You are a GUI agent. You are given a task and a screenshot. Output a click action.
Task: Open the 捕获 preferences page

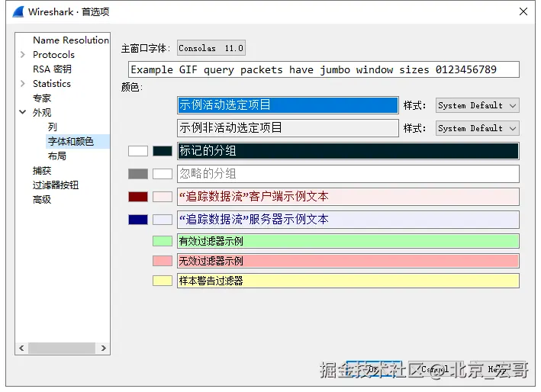click(x=42, y=170)
